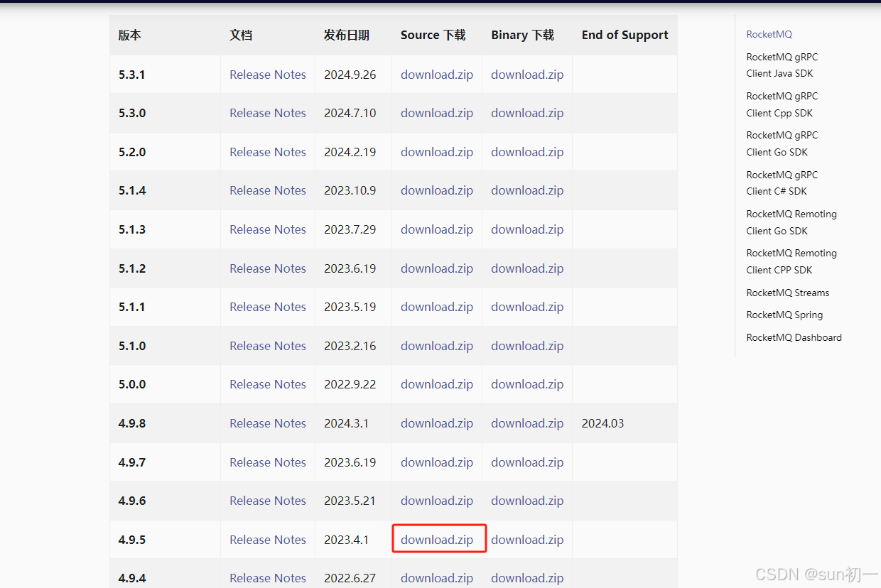The width and height of the screenshot is (881, 588).
Task: Open Release Notes for version 5.1.4
Action: (267, 190)
